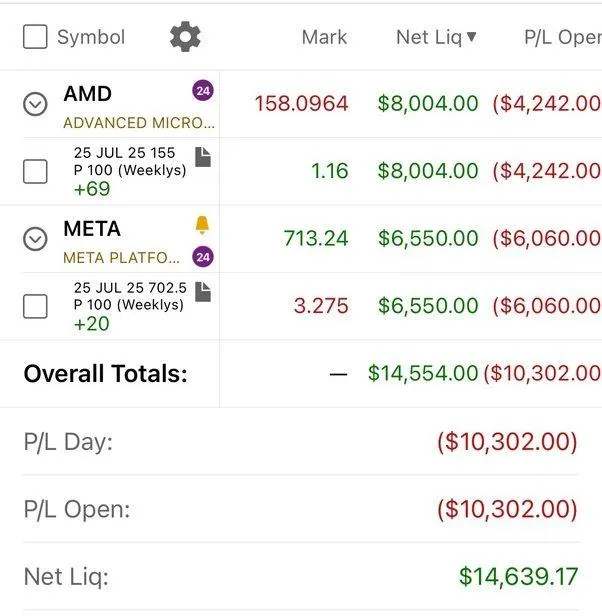The height and width of the screenshot is (616, 602).
Task: Open the settings gear icon
Action: (x=185, y=37)
